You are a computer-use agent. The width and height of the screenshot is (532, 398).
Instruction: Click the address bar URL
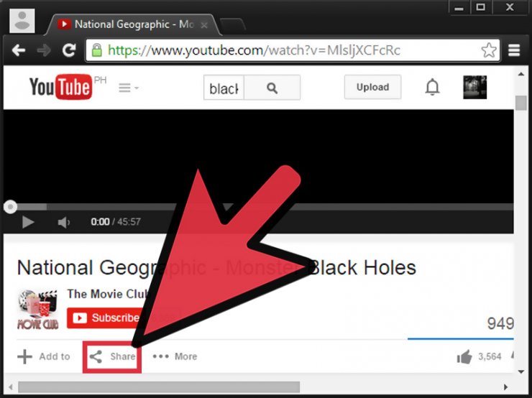254,50
